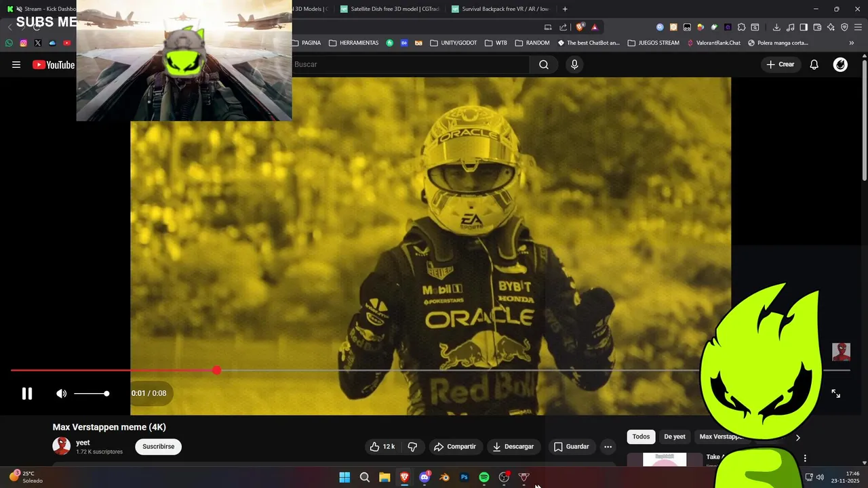This screenshot has width=868, height=488.
Task: Toggle fullscreen for the video
Action: [835, 393]
